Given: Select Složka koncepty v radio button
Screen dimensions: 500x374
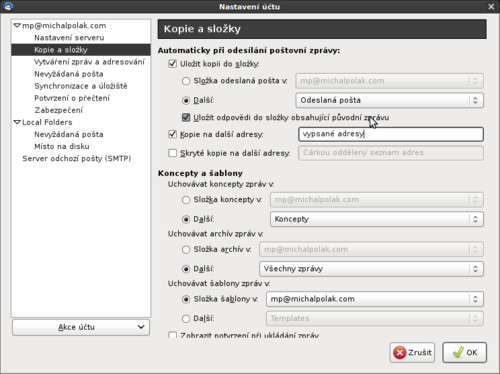Looking at the screenshot, I should pos(186,200).
